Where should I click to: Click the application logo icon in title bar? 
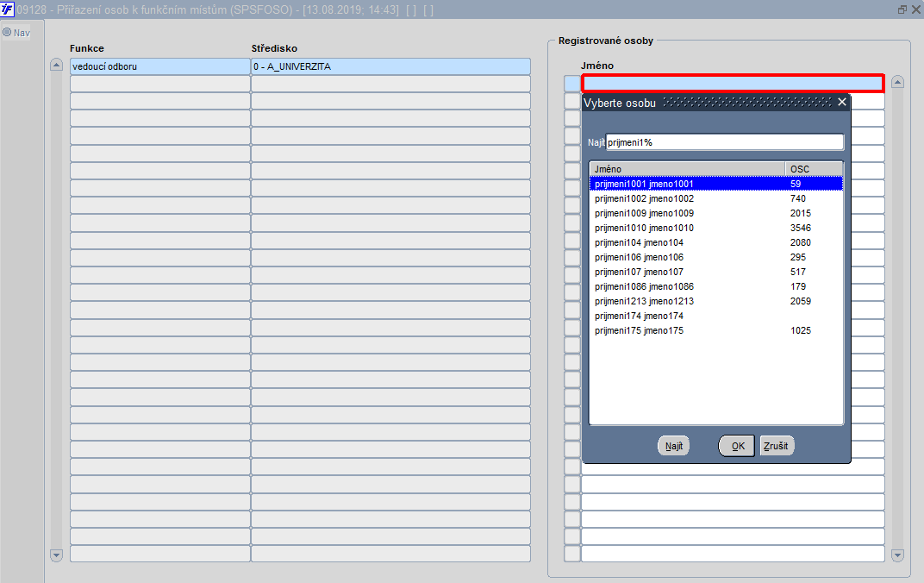click(x=7, y=9)
